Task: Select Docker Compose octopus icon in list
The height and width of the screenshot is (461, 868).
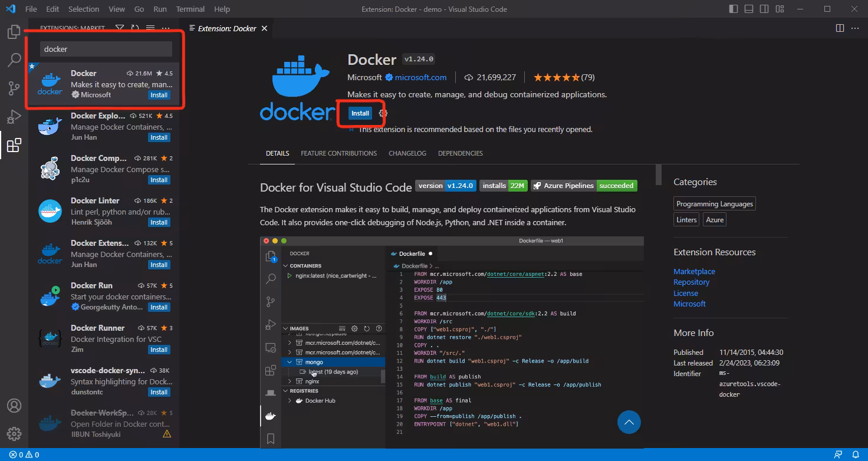Action: [50, 169]
